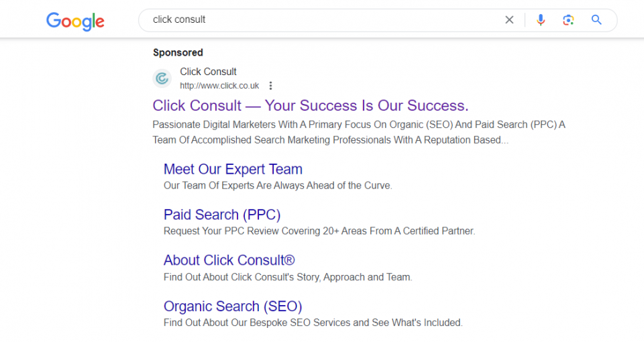Click 'Our Team Of Experts' description text
This screenshot has height=342, width=644.
(278, 186)
